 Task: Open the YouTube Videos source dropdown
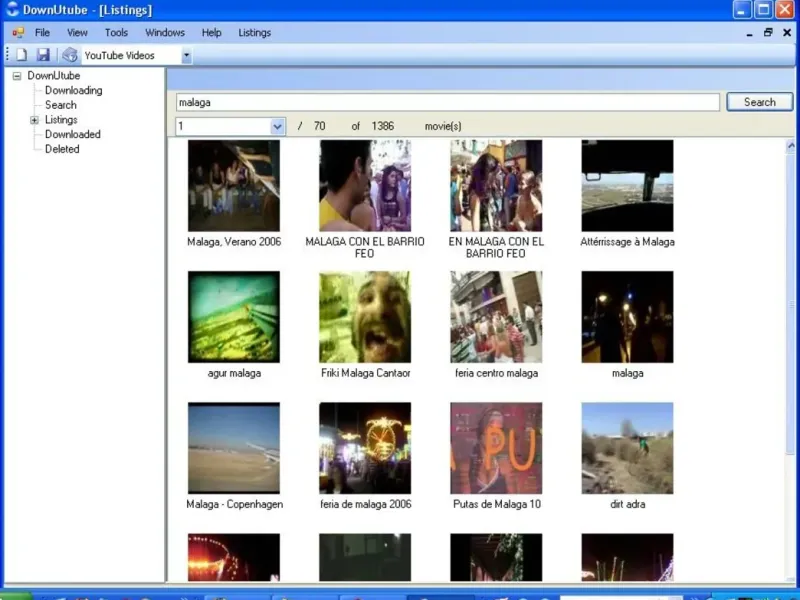[x=186, y=56]
